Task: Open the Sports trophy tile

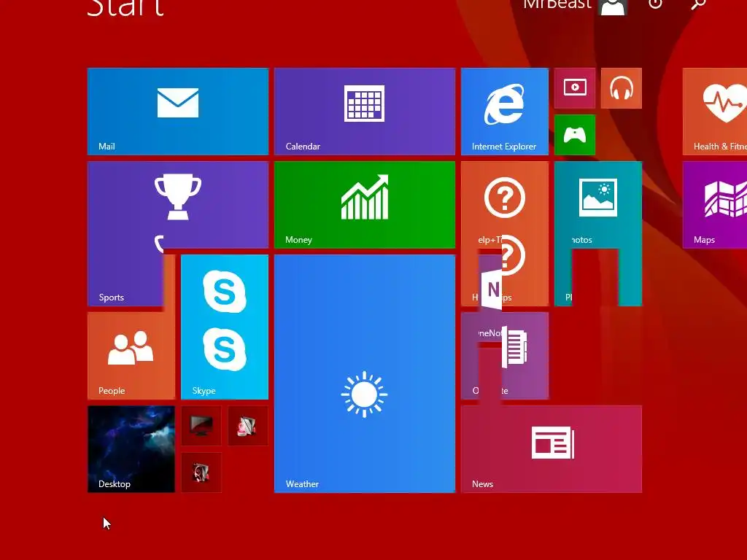Action: (178, 205)
